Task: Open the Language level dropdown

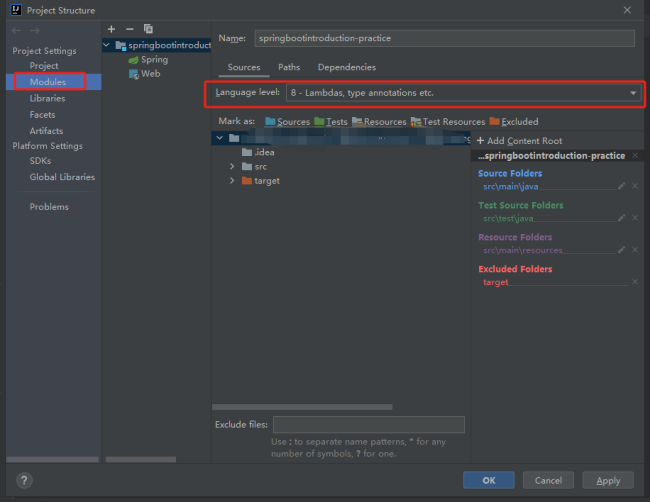Action: point(634,93)
